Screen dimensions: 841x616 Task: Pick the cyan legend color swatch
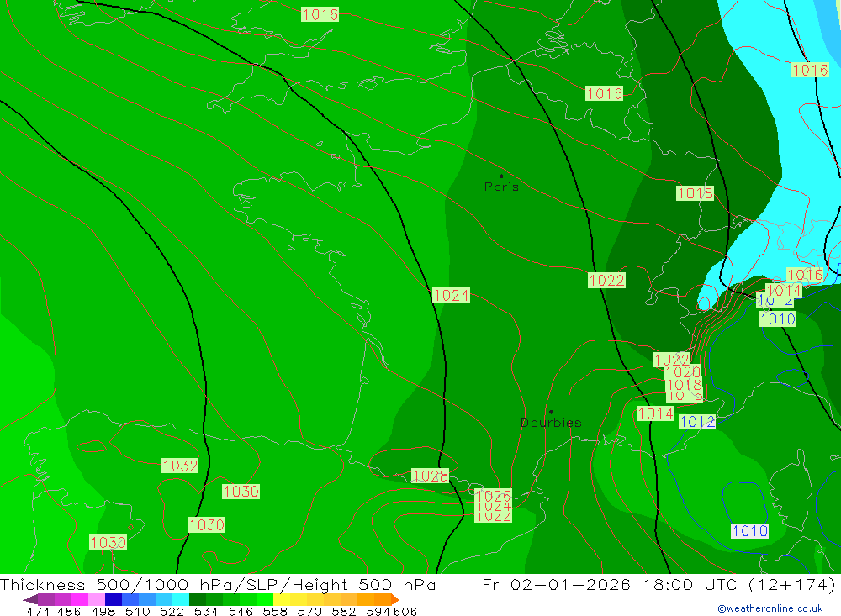(181, 599)
